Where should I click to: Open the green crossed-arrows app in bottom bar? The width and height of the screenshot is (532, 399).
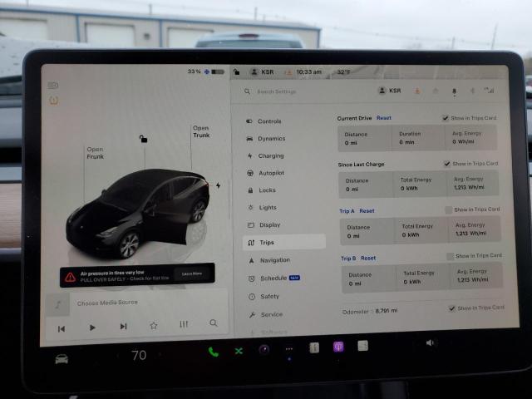(x=239, y=351)
